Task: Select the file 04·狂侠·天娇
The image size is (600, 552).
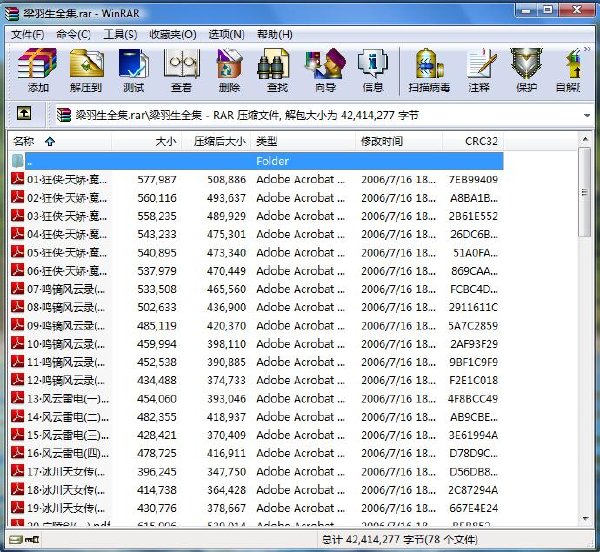Action: pos(67,234)
